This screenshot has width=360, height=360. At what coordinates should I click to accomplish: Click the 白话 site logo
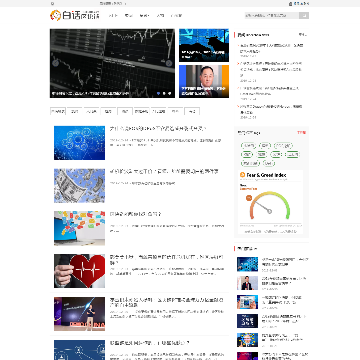(75, 15)
